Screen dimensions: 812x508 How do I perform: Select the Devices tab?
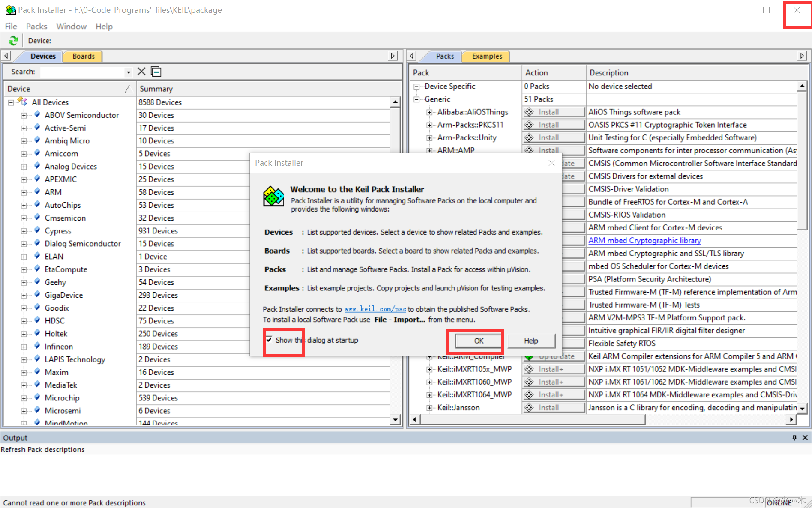43,56
